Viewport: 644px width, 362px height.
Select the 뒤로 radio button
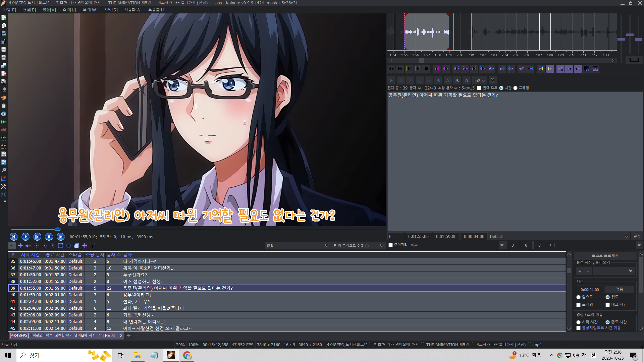607,297
